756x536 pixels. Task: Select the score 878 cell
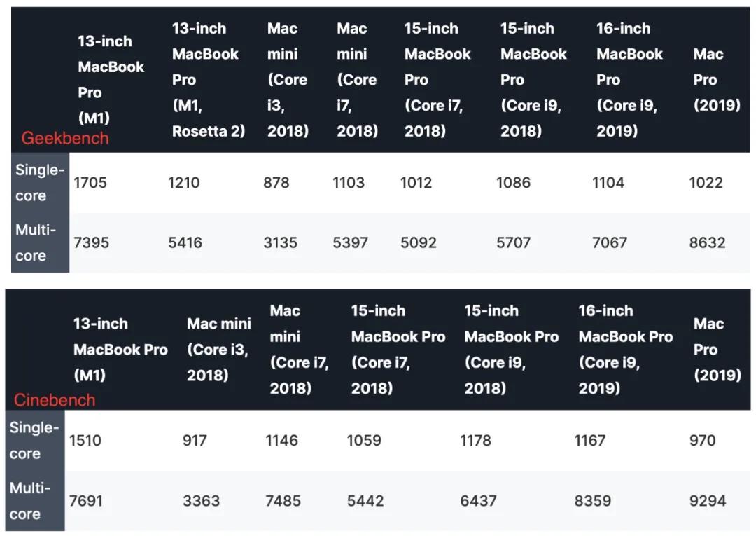point(276,183)
